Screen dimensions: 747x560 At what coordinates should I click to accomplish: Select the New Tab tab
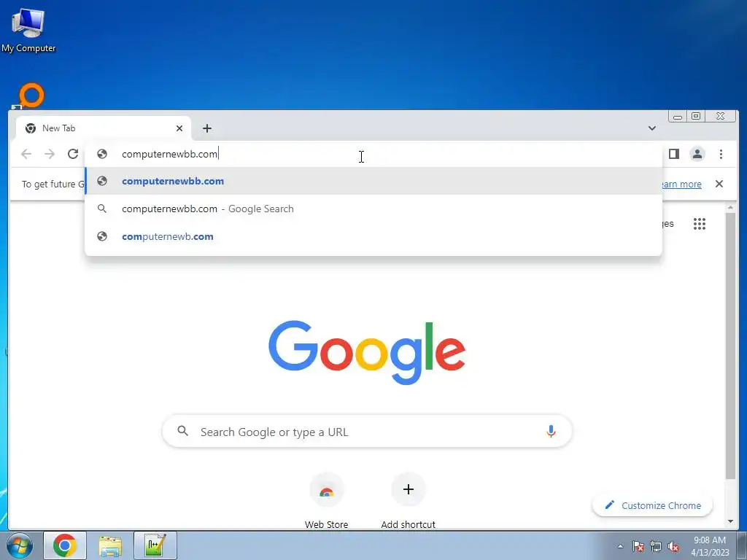[104, 128]
